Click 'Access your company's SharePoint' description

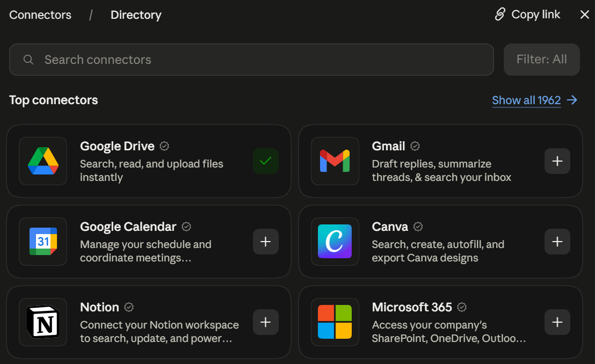click(x=449, y=331)
